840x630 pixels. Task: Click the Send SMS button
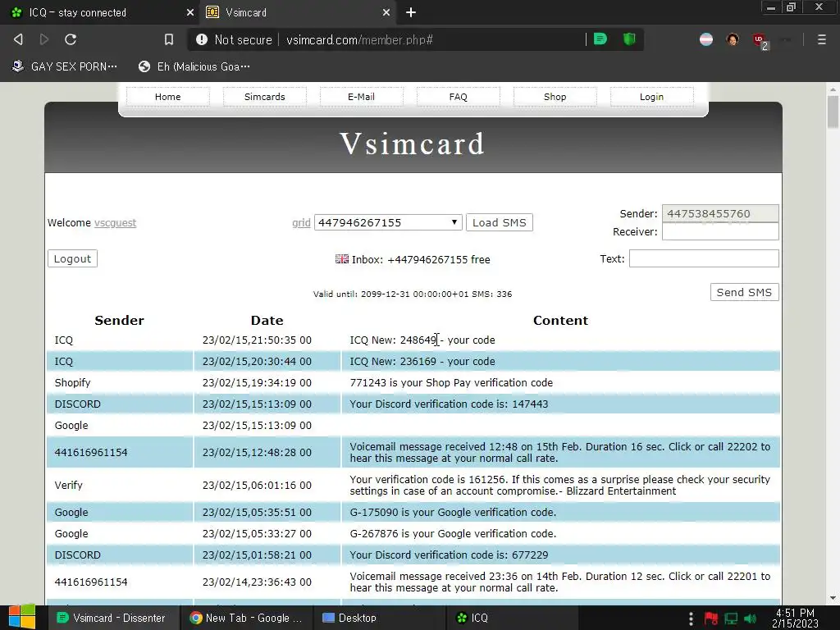744,293
